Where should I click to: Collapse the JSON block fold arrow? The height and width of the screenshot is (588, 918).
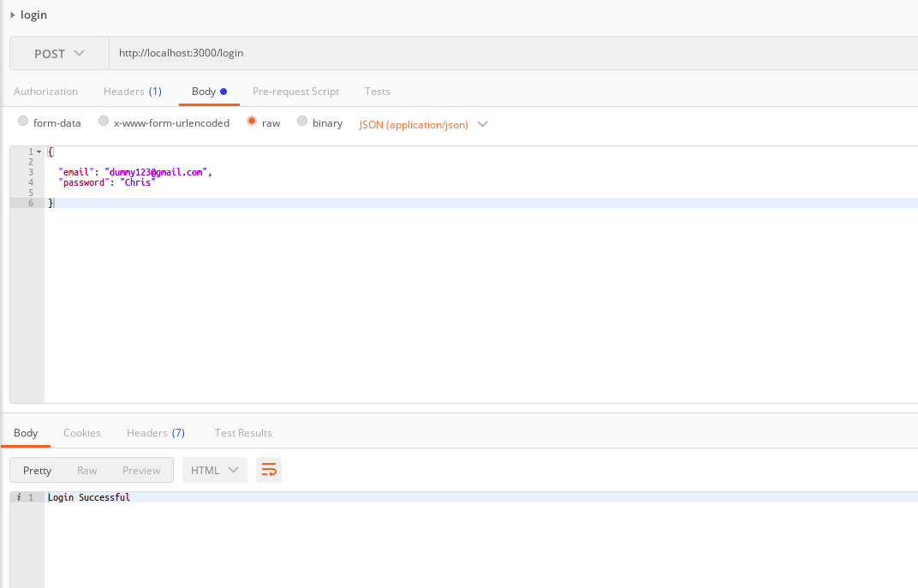39,151
